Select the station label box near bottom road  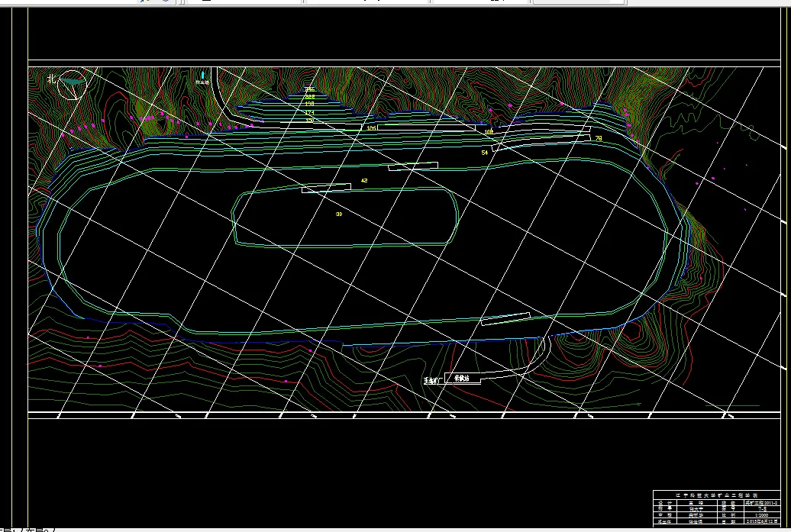point(462,378)
